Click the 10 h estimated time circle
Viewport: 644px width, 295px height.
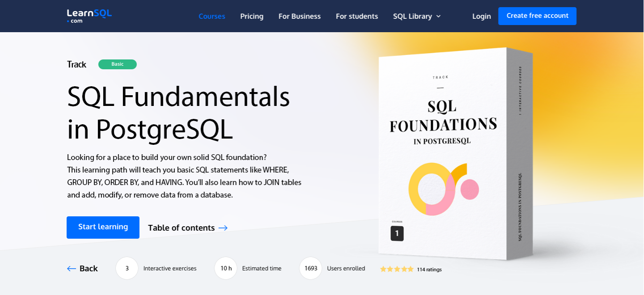pos(226,268)
